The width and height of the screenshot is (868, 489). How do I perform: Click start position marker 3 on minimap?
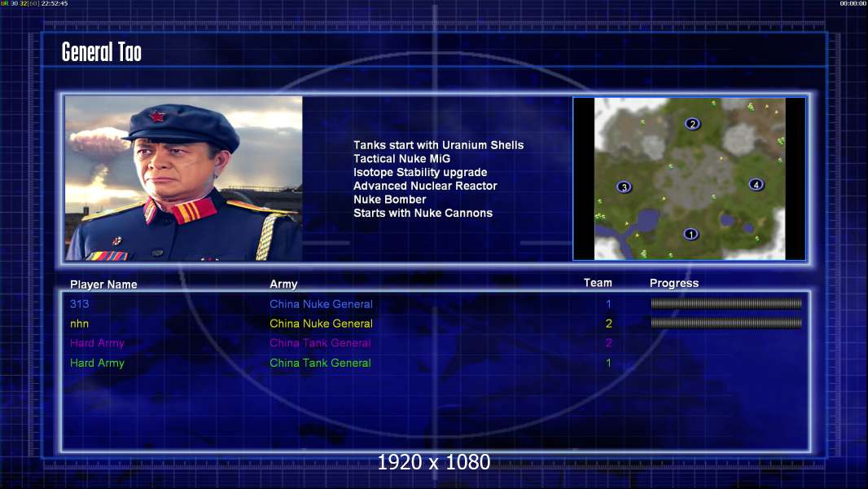click(x=624, y=187)
